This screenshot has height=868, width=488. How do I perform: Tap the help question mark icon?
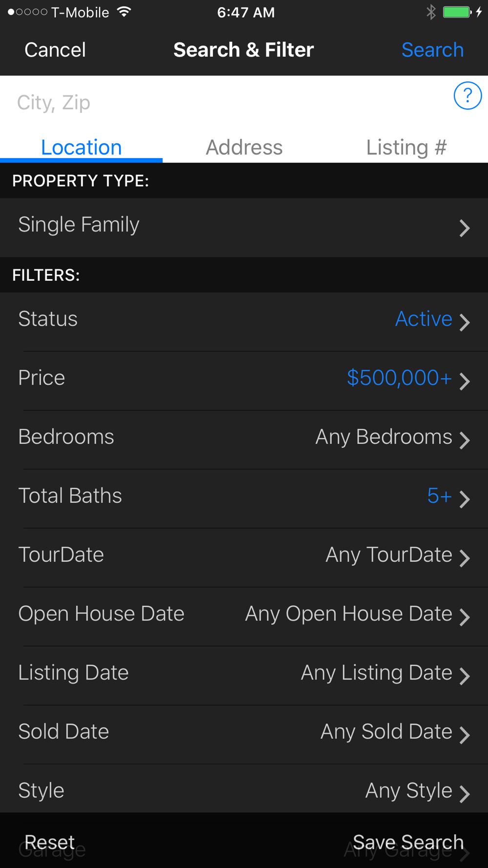click(467, 96)
